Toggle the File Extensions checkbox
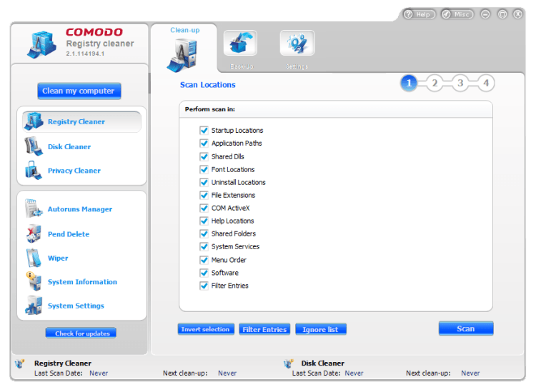The width and height of the screenshot is (536, 392). click(x=204, y=195)
